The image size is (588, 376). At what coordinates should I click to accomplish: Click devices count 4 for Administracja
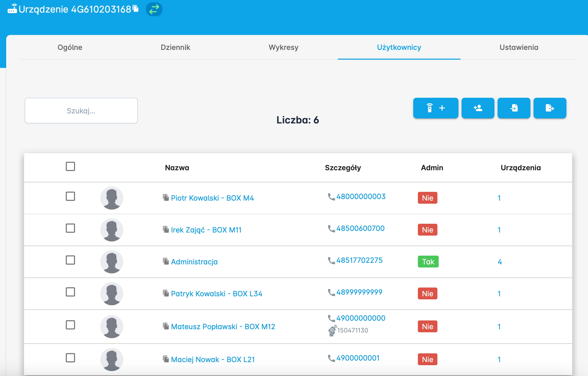tap(500, 262)
